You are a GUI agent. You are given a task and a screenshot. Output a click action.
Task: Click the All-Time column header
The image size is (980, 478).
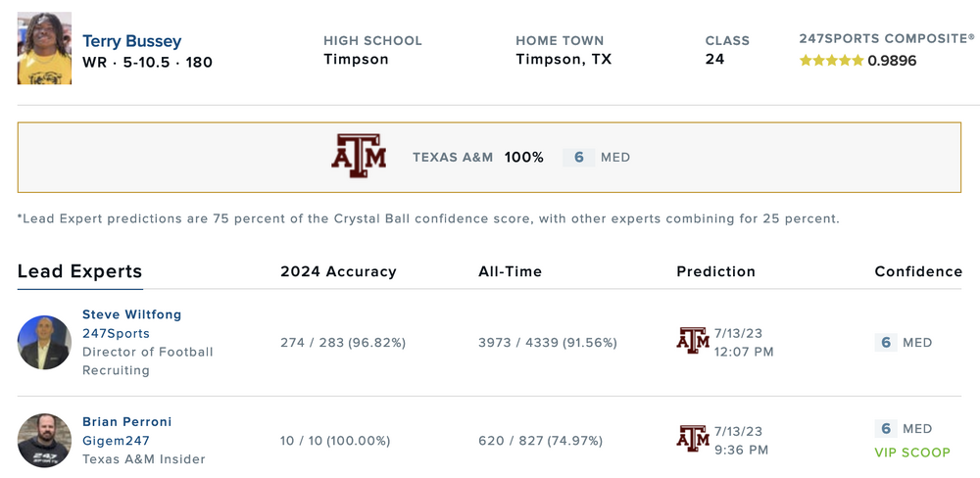(x=510, y=271)
